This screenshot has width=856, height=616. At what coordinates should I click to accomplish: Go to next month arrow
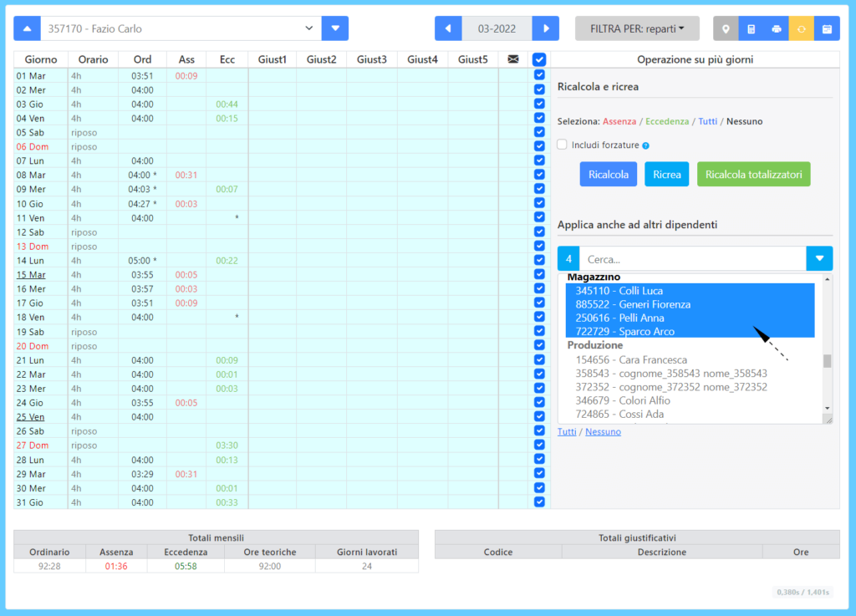pyautogui.click(x=546, y=28)
